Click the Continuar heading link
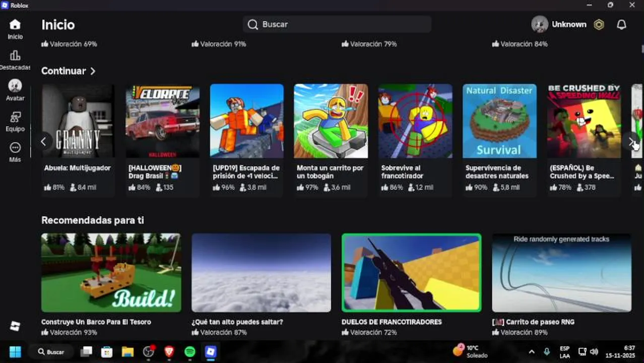Image resolution: width=644 pixels, height=363 pixels. click(x=63, y=71)
